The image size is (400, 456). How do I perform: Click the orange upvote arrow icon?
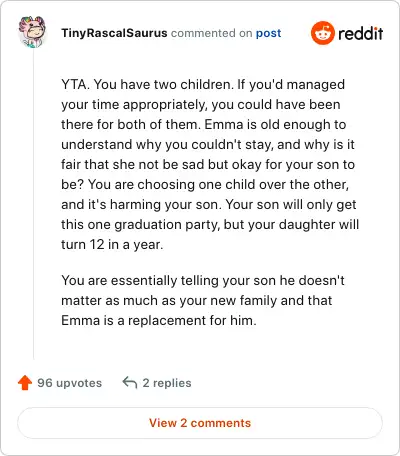(25, 383)
